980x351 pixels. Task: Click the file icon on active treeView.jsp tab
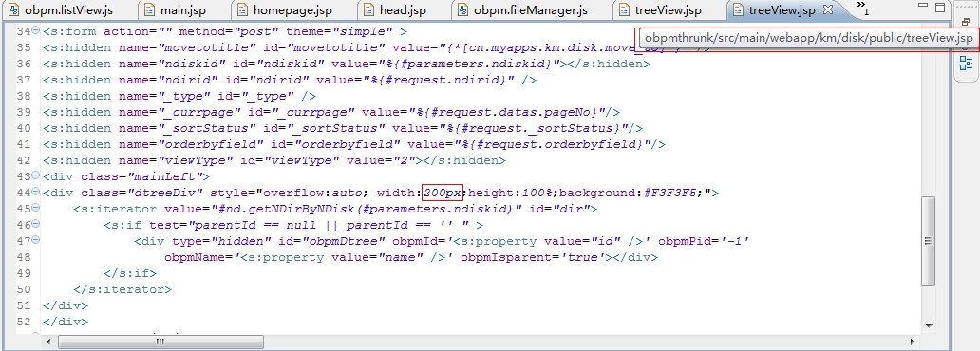tap(738, 10)
